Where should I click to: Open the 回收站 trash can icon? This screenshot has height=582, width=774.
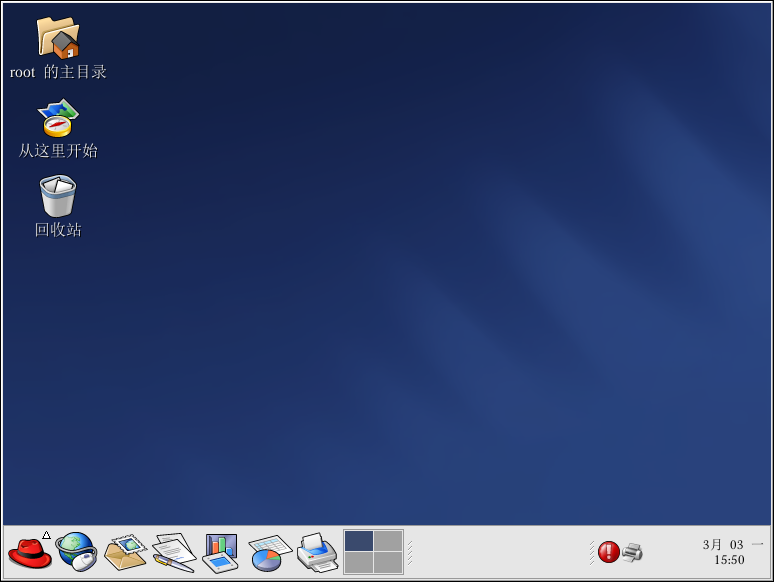tap(58, 196)
